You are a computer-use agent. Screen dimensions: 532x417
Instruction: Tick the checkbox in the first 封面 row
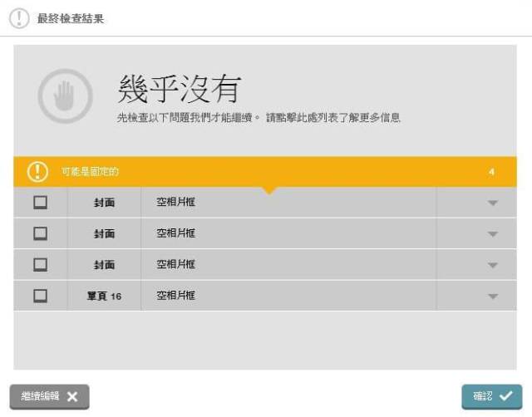pos(41,203)
